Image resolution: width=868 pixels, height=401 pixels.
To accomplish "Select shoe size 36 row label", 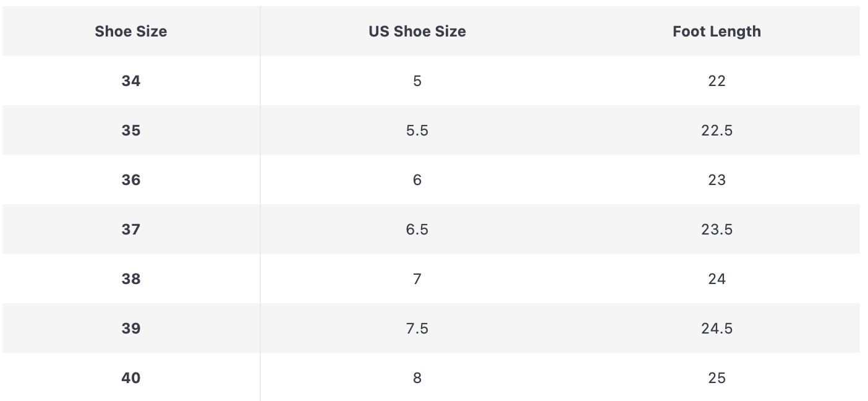I will [130, 180].
